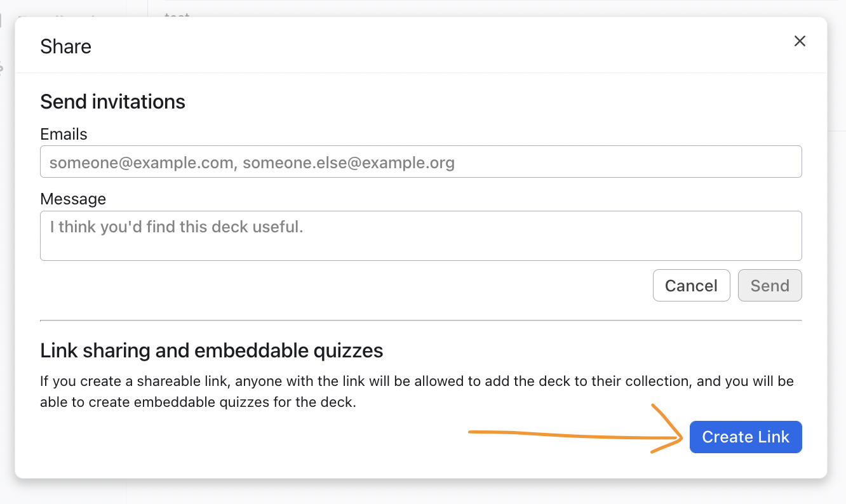Click the greyed-out Send button

[770, 286]
